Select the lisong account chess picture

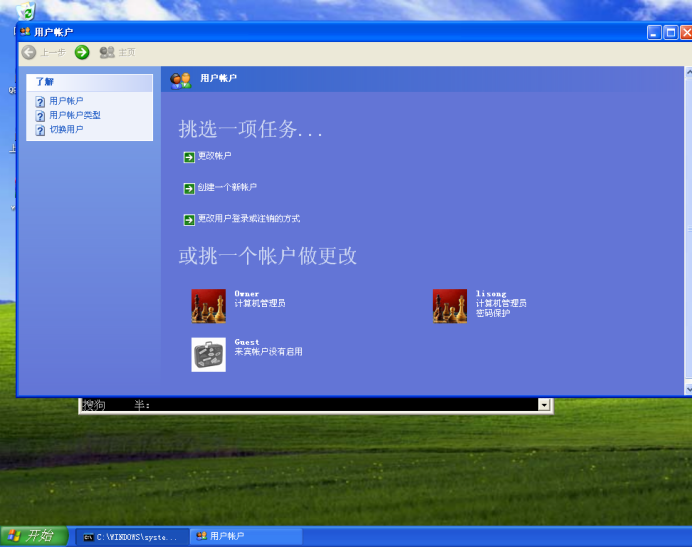(450, 306)
